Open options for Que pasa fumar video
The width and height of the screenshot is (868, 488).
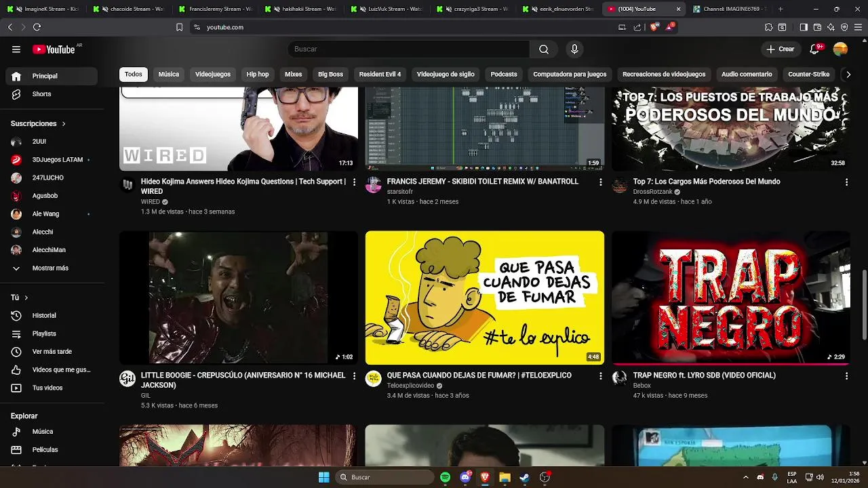coord(600,376)
